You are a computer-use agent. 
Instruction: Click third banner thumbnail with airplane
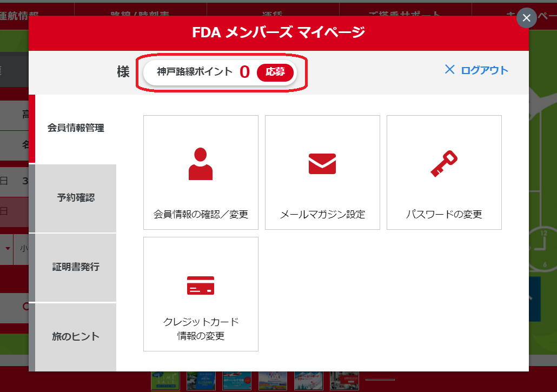click(237, 381)
